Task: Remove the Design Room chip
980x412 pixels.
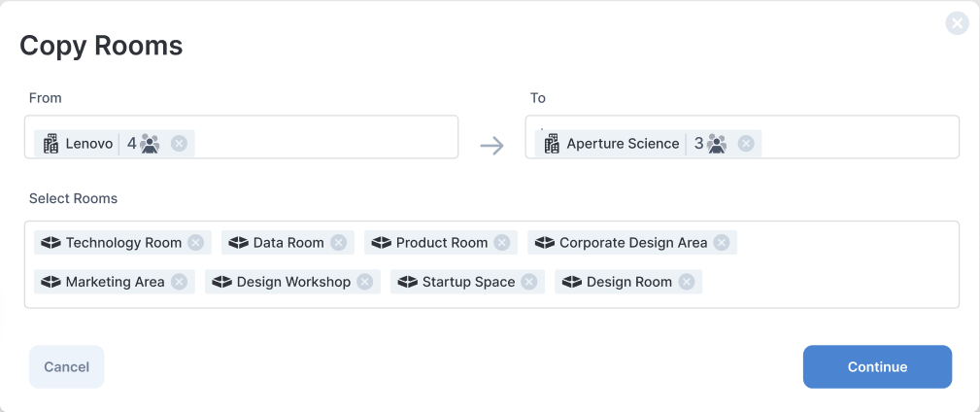Action: [x=687, y=282]
